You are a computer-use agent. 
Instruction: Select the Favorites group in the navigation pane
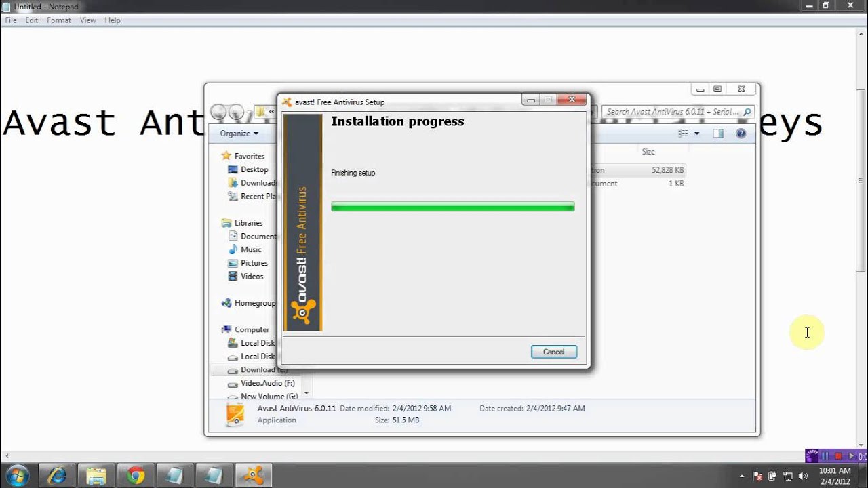point(250,156)
